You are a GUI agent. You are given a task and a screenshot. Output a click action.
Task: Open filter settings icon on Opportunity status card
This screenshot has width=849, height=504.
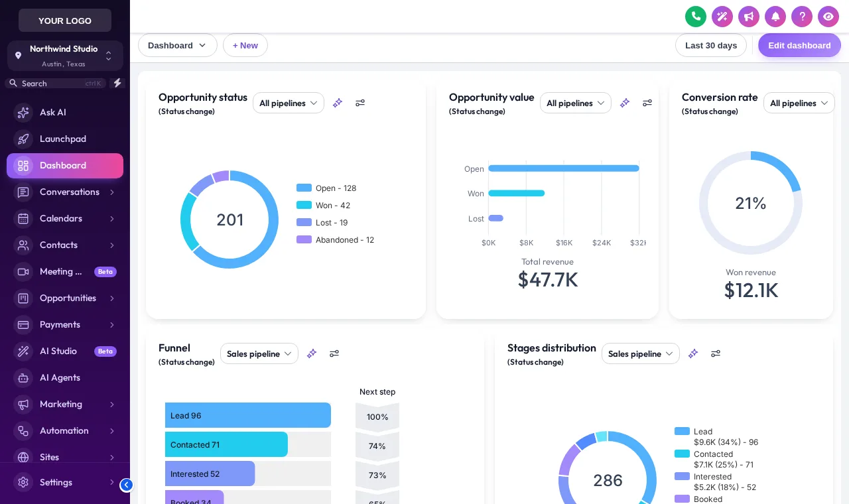pyautogui.click(x=360, y=103)
